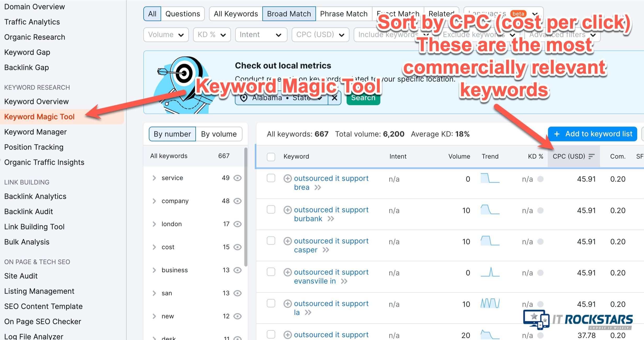Expand the company keyword group
Screen dimensions: 644x340
coord(154,201)
